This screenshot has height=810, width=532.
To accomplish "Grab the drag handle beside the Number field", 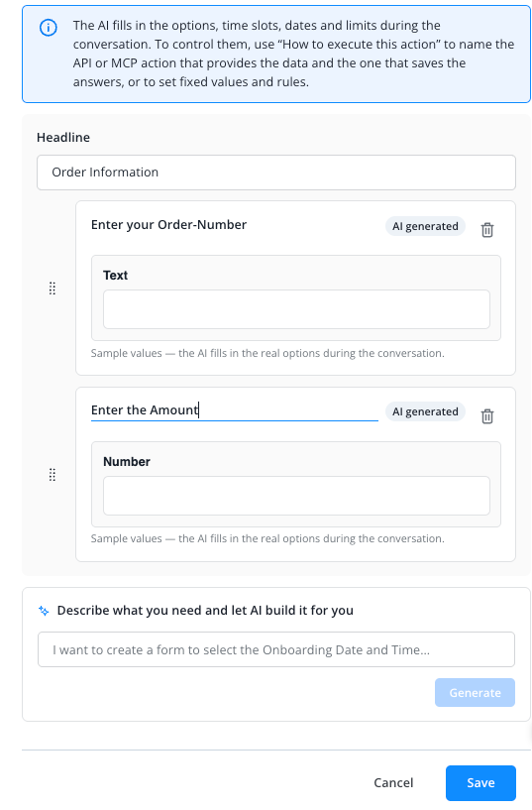I will pyautogui.click(x=53, y=475).
